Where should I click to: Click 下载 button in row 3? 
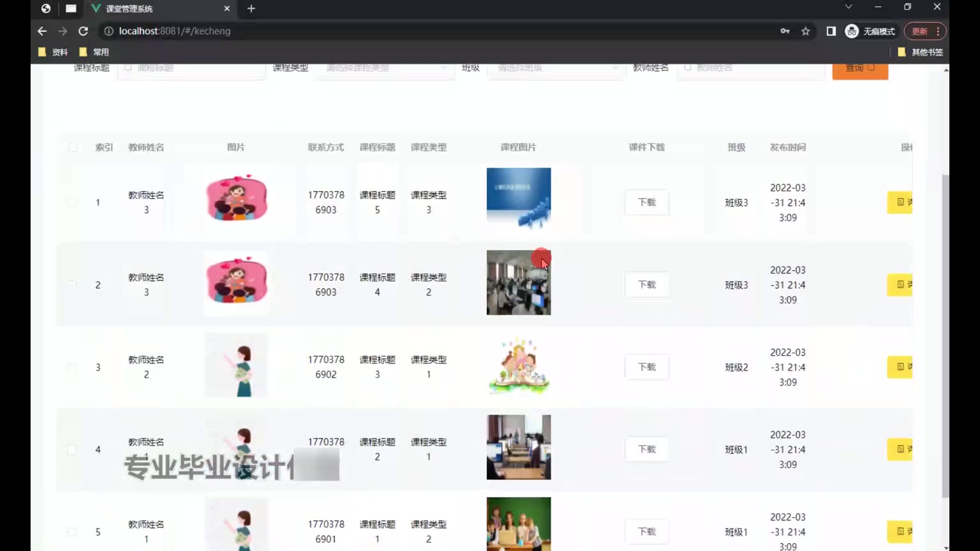tap(647, 367)
